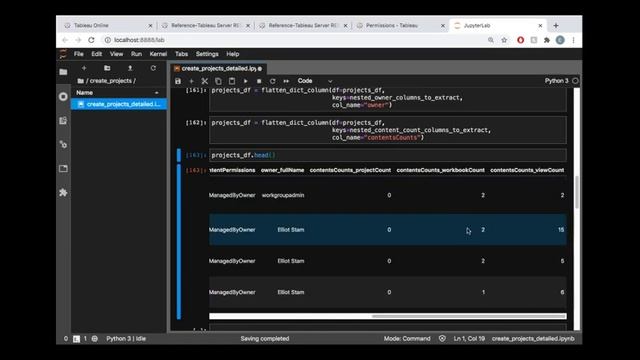Open the Tabs menu

point(182,54)
